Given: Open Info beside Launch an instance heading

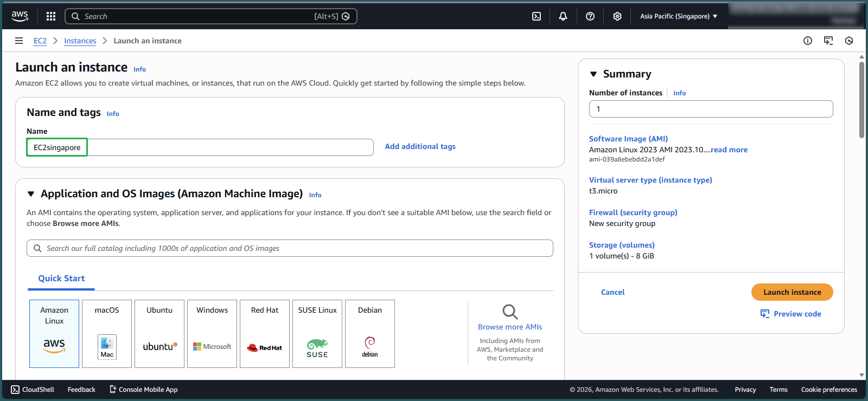Looking at the screenshot, I should click(x=139, y=69).
